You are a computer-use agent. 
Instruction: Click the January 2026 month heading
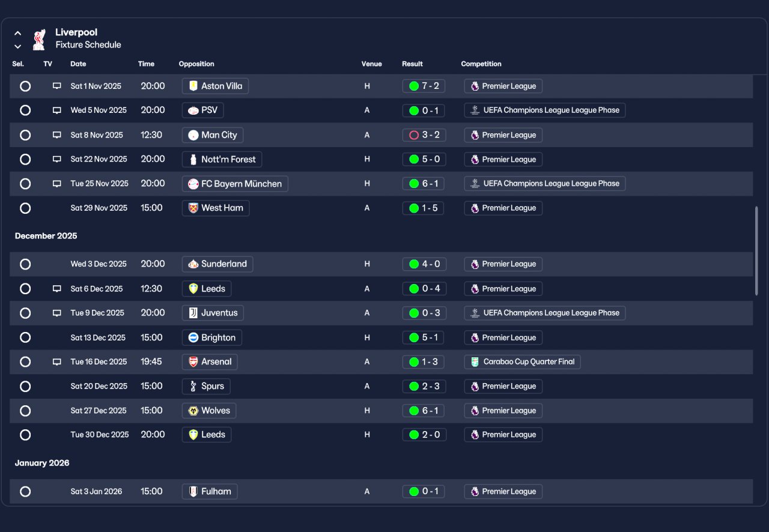pos(42,463)
